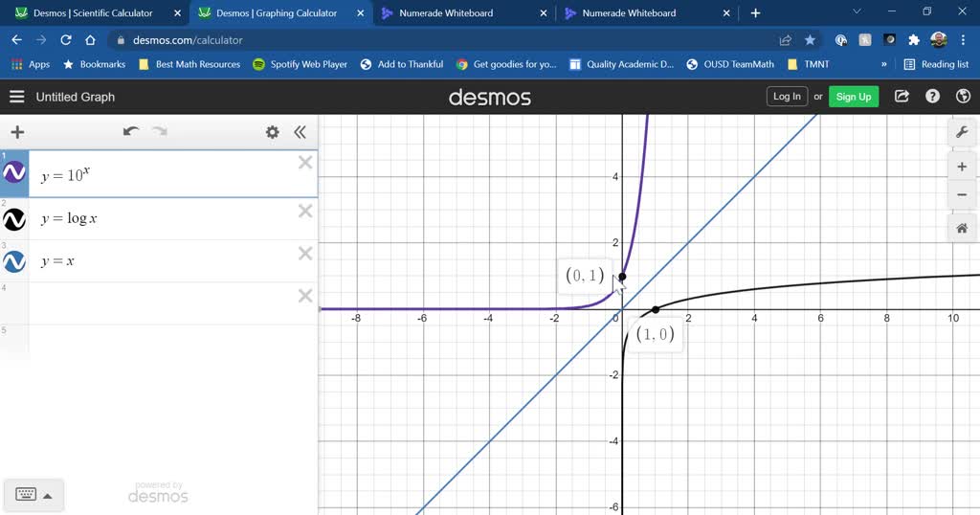The width and height of the screenshot is (980, 515).
Task: Click the Log In button
Action: click(x=787, y=97)
